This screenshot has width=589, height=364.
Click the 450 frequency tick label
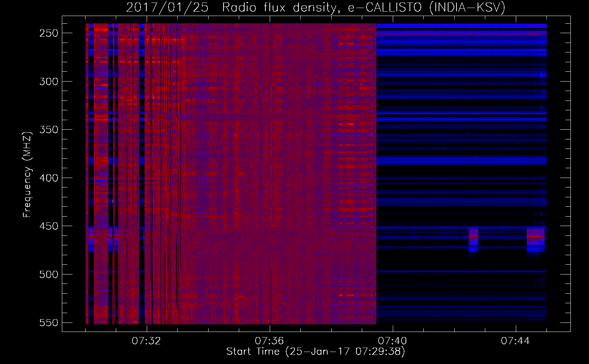pyautogui.click(x=49, y=226)
